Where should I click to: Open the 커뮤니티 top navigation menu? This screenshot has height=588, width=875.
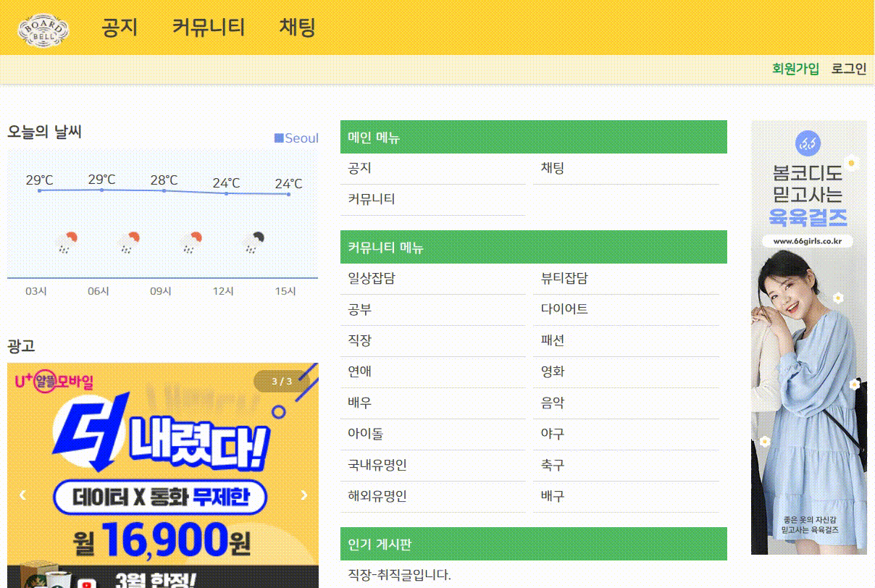(x=209, y=28)
